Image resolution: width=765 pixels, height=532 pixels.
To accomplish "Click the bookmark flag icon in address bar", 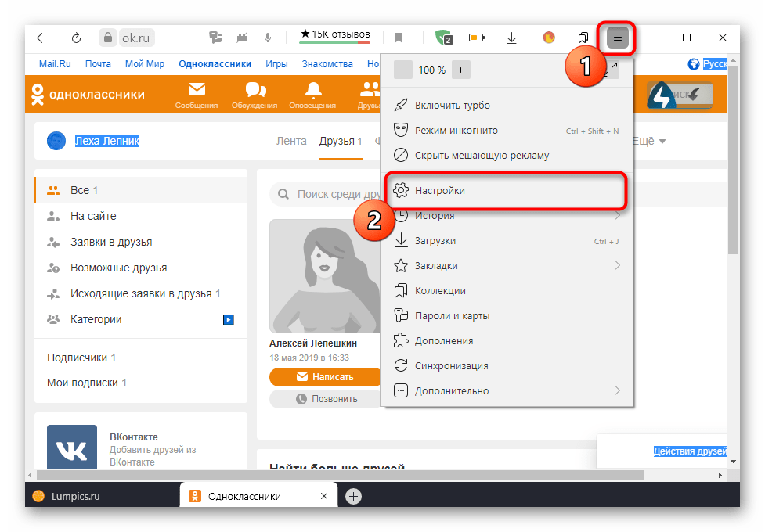I will [399, 38].
